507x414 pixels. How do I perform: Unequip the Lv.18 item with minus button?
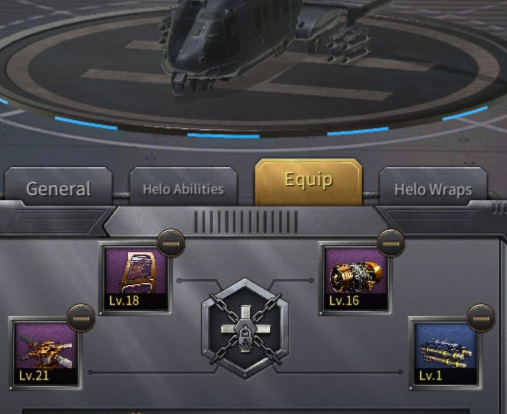pos(171,243)
